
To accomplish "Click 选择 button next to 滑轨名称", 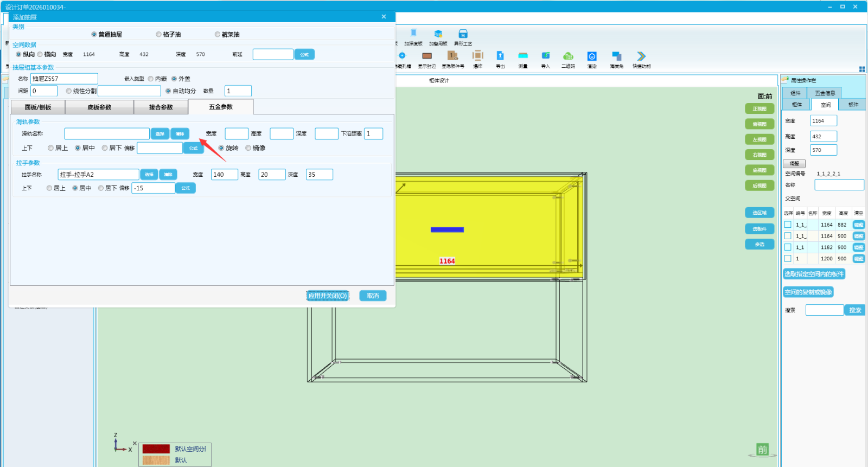I will [159, 134].
